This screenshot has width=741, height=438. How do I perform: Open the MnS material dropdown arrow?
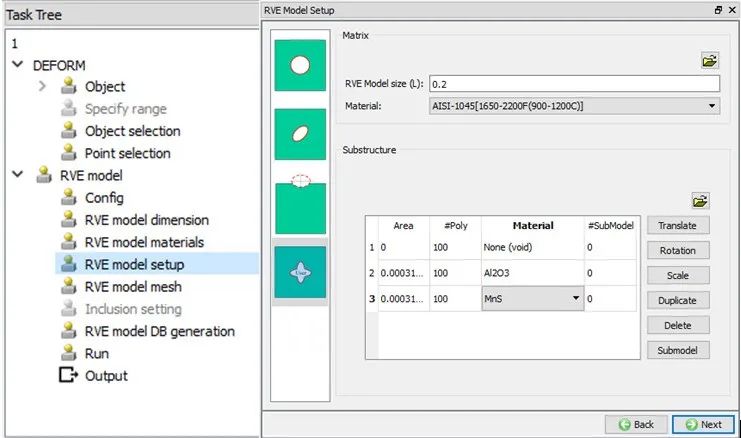click(576, 298)
